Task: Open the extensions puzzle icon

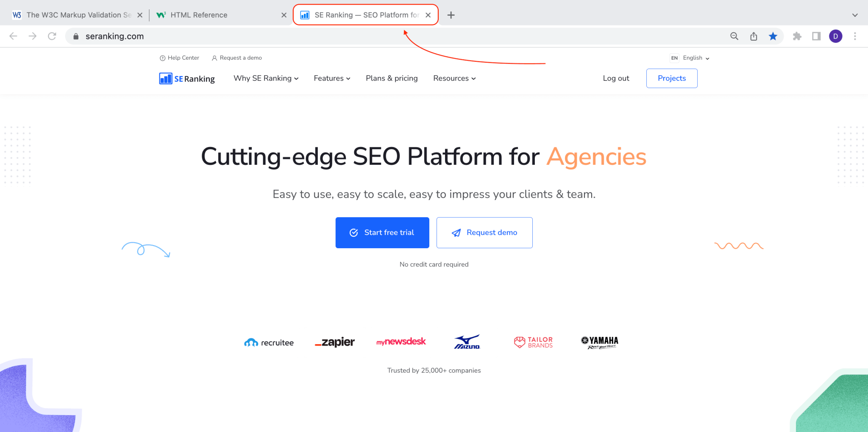Action: (x=797, y=36)
